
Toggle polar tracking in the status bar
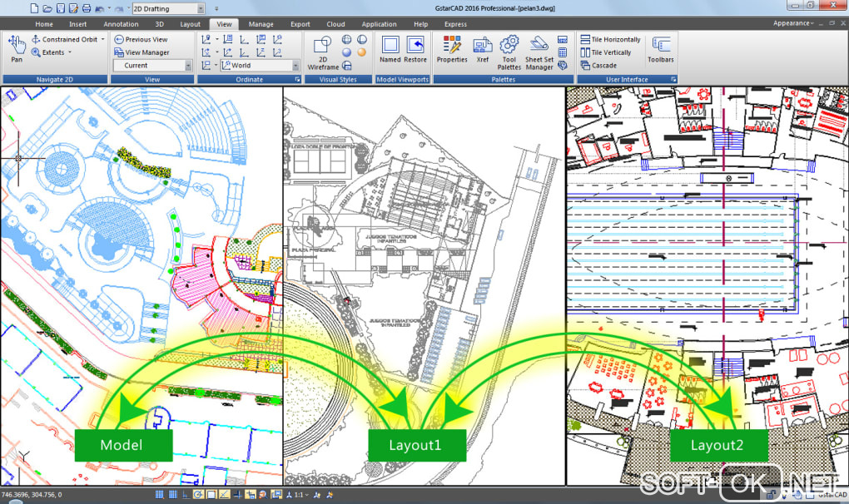point(199,494)
